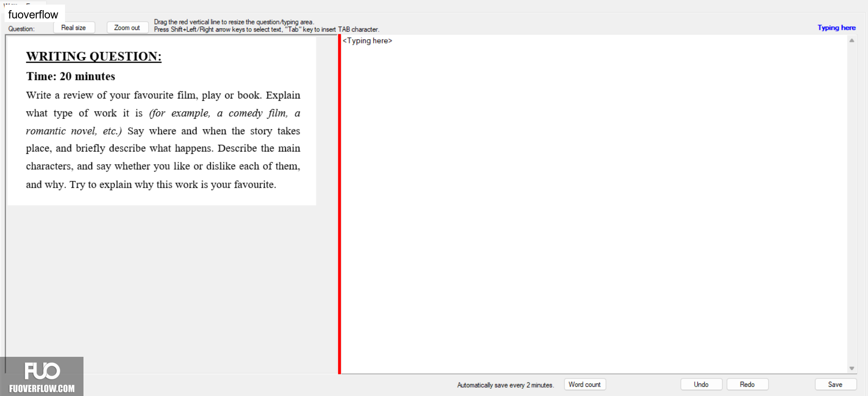Click the 'Time: 20 minutes' text
This screenshot has width=868, height=396.
(x=71, y=76)
